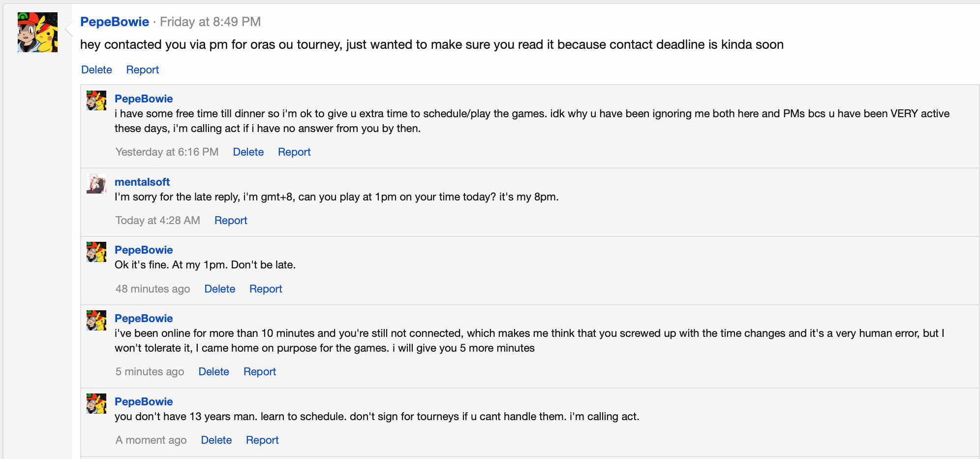Delete the comment posted Yesterday at 6:16 PM
980x459 pixels.
248,152
